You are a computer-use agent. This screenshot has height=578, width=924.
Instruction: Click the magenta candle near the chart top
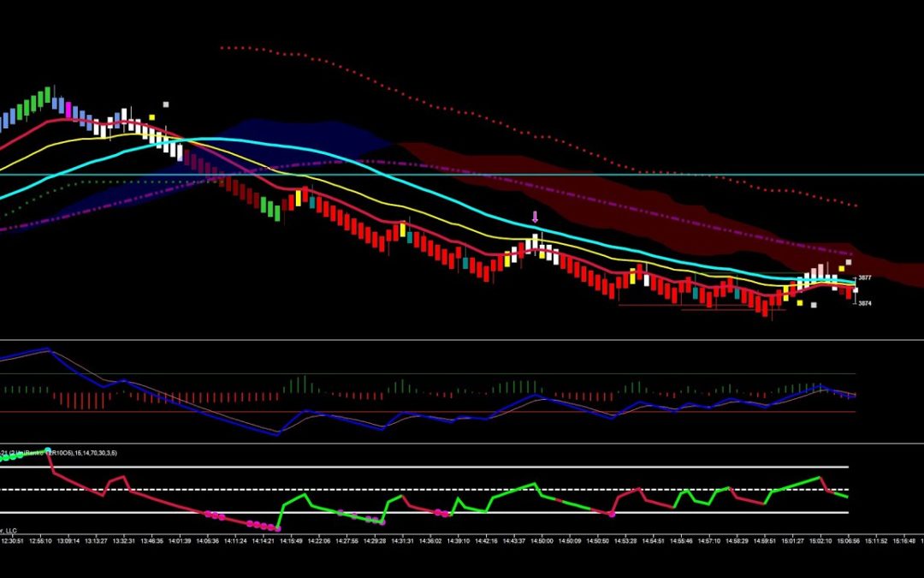(x=68, y=110)
